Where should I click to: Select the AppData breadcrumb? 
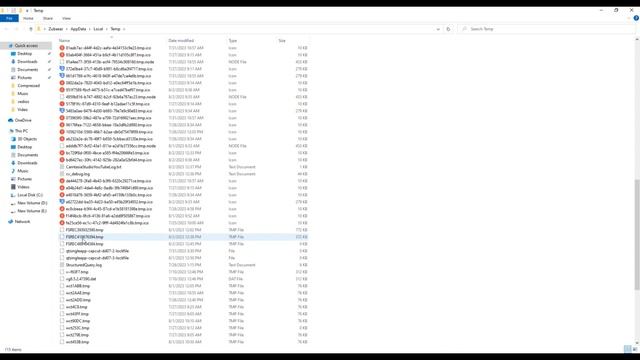point(78,29)
